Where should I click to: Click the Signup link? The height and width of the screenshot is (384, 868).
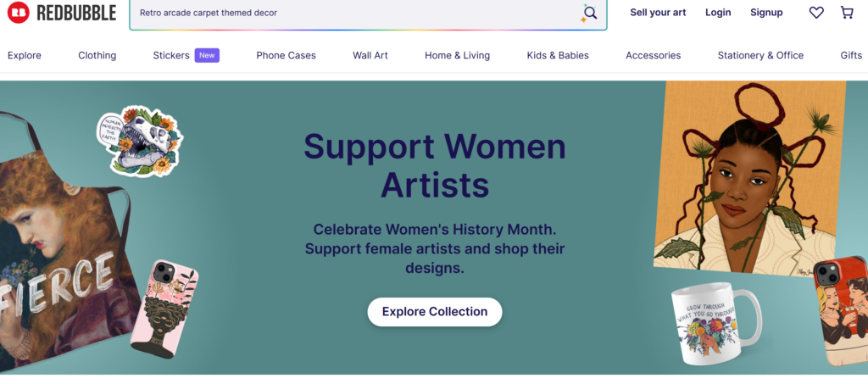point(766,13)
